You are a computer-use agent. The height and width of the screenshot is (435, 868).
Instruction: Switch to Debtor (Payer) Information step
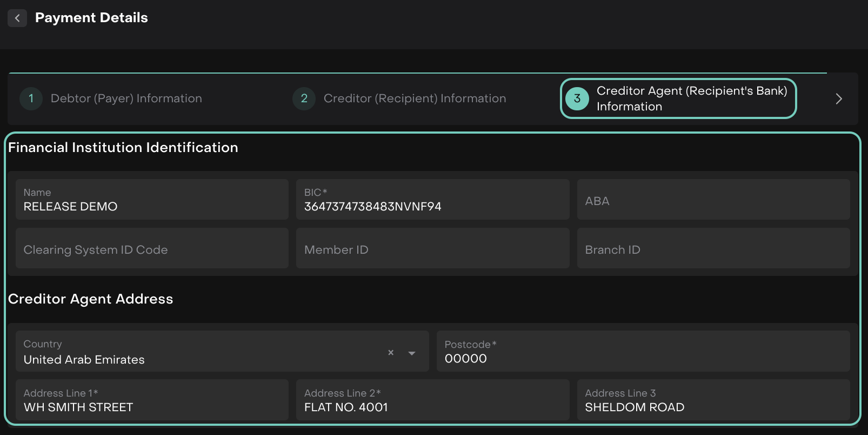pyautogui.click(x=126, y=98)
